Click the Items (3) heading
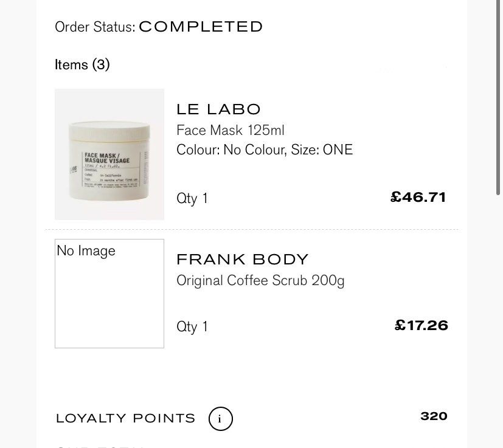The width and height of the screenshot is (503, 448). pyautogui.click(x=82, y=64)
